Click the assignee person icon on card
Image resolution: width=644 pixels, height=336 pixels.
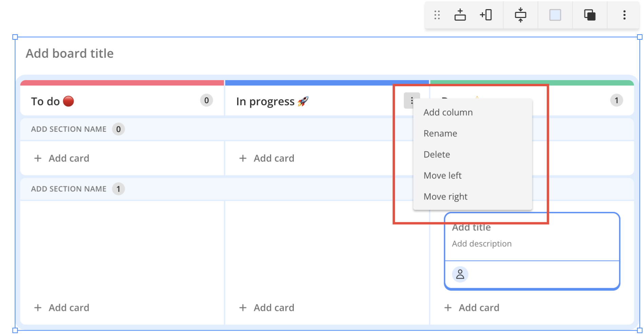coord(460,274)
